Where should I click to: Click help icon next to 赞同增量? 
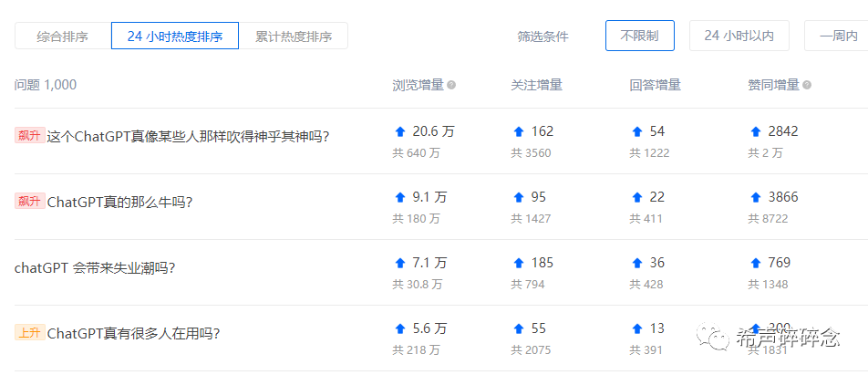[807, 85]
